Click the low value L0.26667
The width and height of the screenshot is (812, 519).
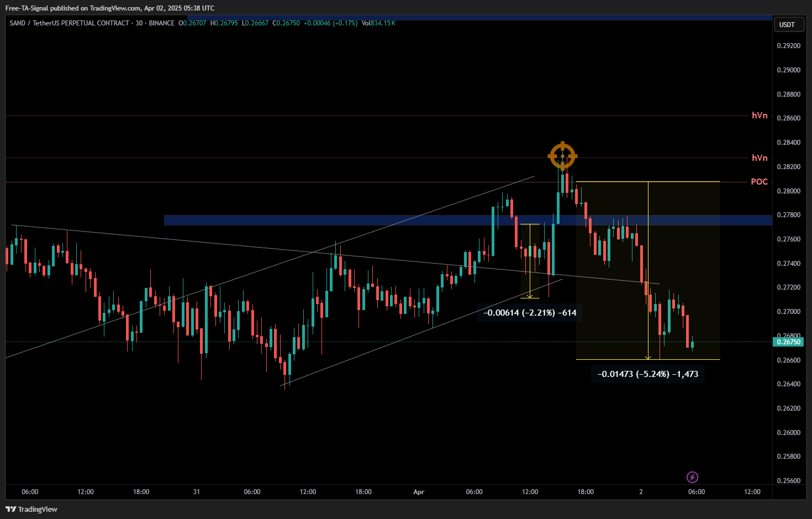click(x=255, y=23)
